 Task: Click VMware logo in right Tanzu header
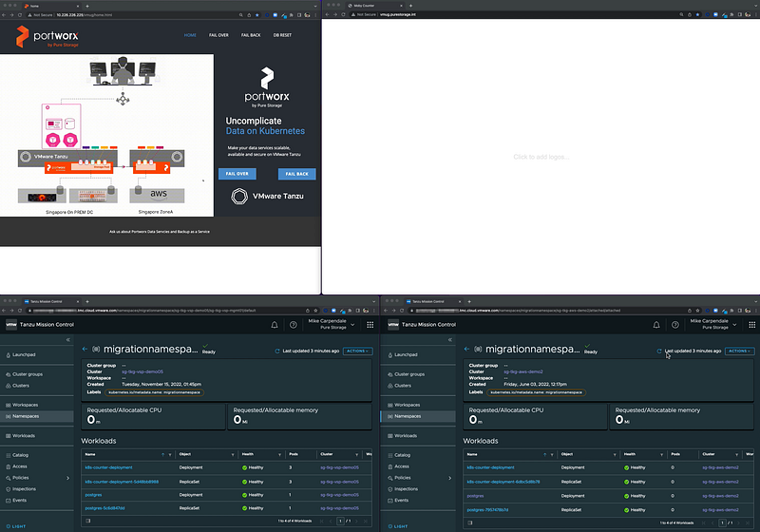tap(393, 325)
